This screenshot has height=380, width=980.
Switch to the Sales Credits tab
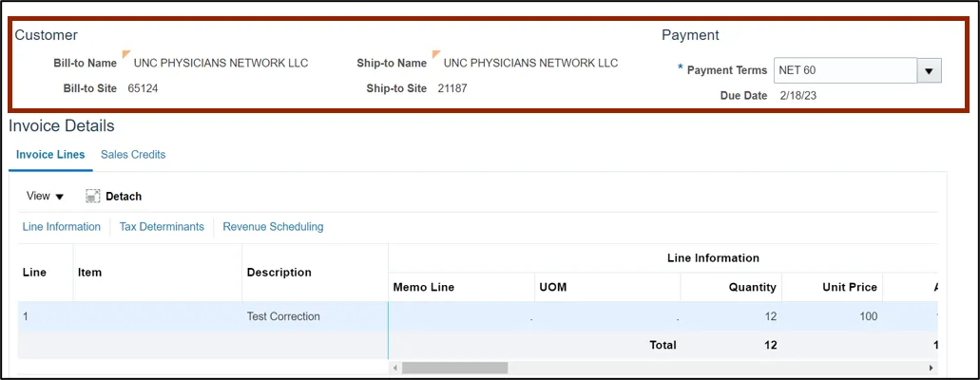pyautogui.click(x=133, y=155)
